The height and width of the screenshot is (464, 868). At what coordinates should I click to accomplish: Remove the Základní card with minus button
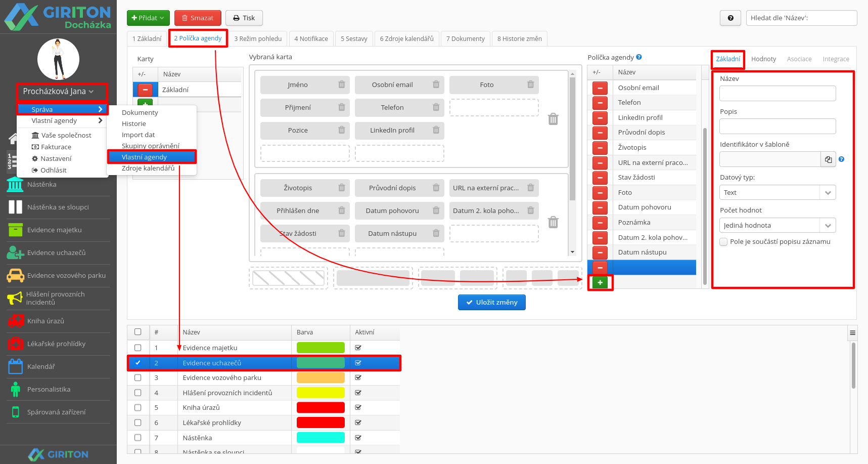[145, 90]
